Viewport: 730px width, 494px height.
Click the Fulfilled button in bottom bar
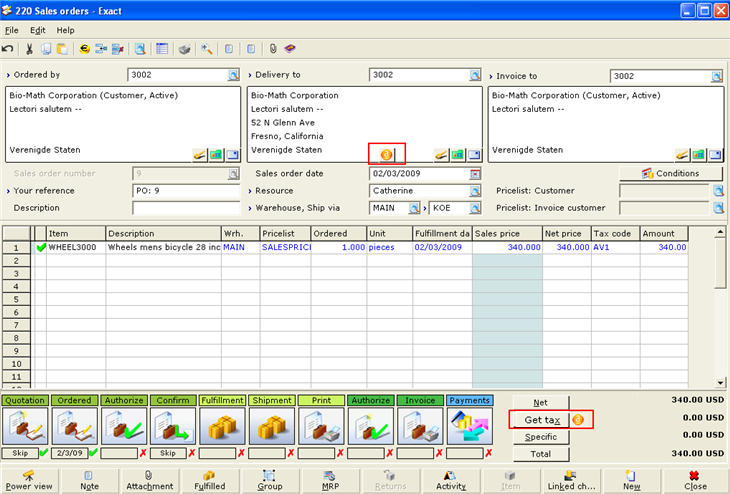(210, 480)
